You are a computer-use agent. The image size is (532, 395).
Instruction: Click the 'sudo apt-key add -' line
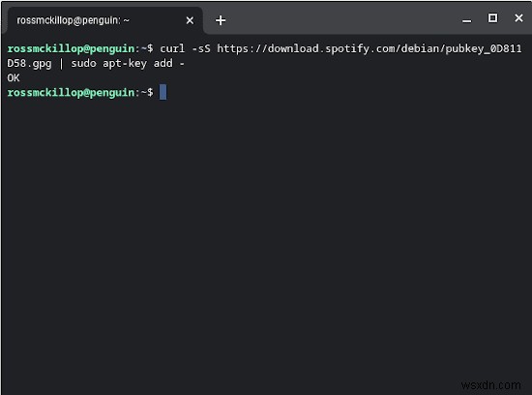pos(128,64)
